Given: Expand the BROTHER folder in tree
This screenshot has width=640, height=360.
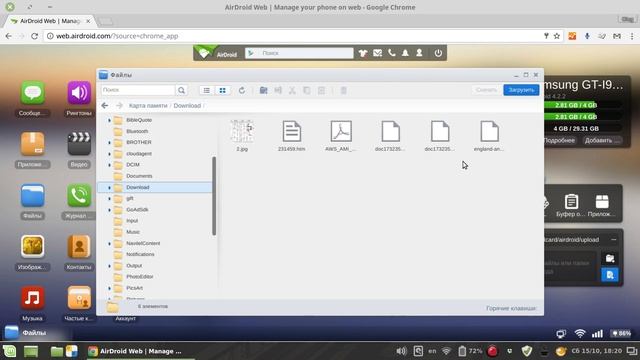Looking at the screenshot, I should pyautogui.click(x=109, y=143).
